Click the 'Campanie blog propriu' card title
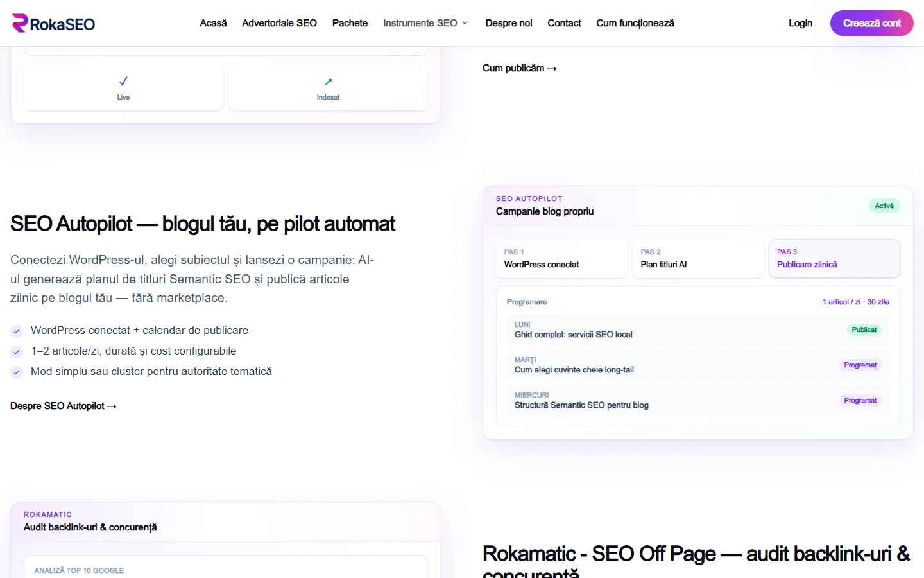924x578 pixels. tap(545, 211)
